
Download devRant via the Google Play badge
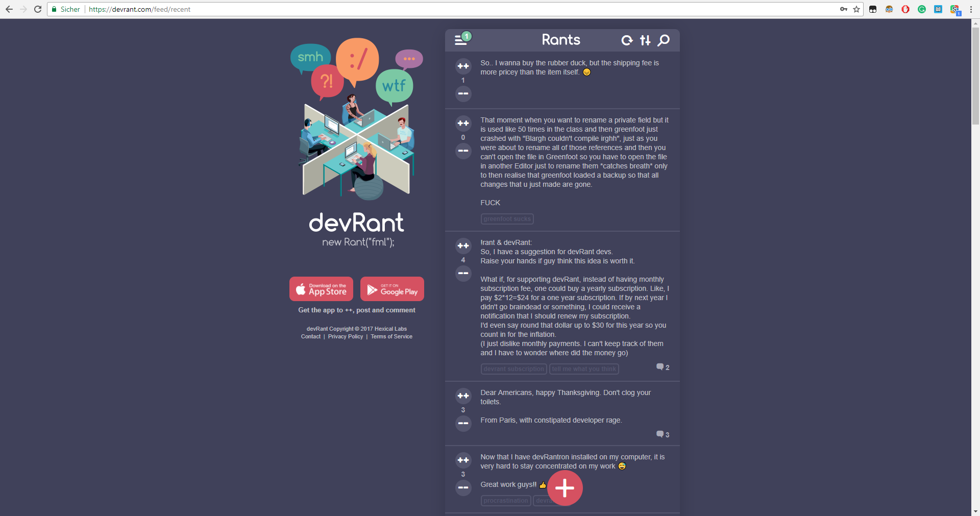click(x=391, y=288)
